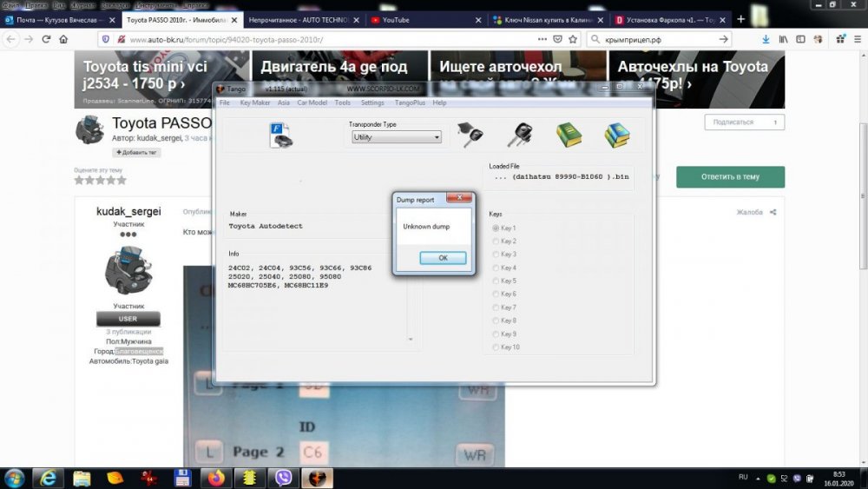Switch to Непрочитанное - AUTO TECHNO tab
Viewport: 868px width, 489px height.
tap(303, 20)
